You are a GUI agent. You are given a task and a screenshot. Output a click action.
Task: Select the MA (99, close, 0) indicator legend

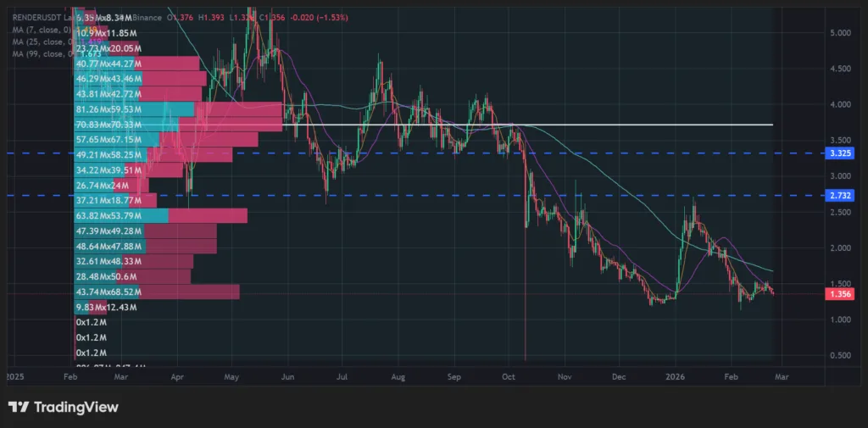pyautogui.click(x=44, y=54)
